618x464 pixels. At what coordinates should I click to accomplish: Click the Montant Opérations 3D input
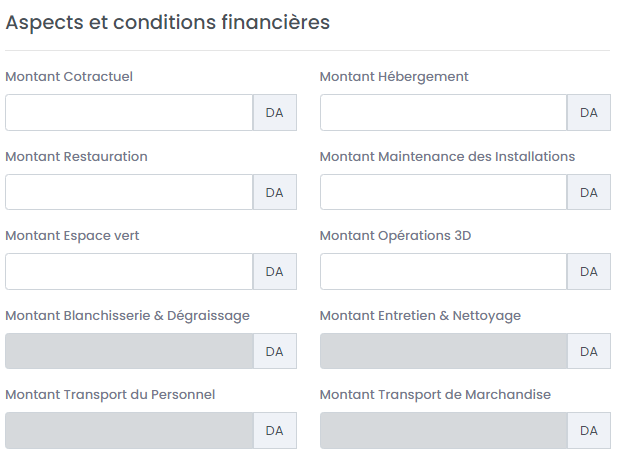click(x=443, y=271)
